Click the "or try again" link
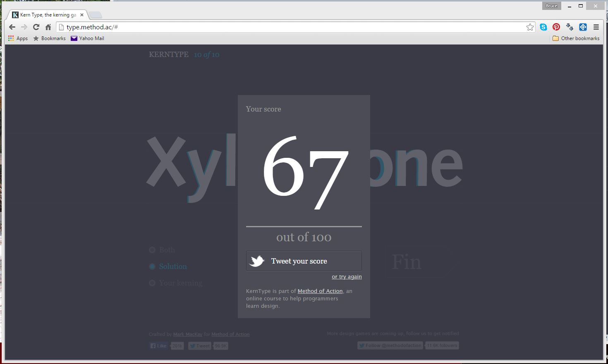The image size is (608, 364). pos(347,277)
